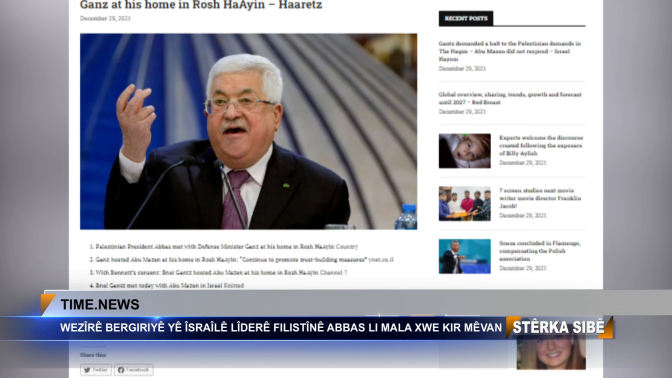Click the article date December 29, 2021

(x=105, y=18)
